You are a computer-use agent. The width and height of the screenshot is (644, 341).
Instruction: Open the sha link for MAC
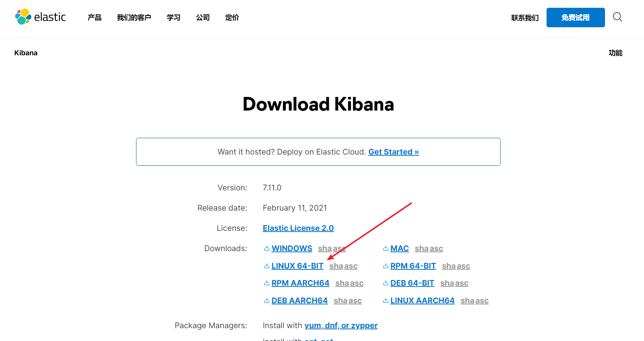pyautogui.click(x=421, y=248)
